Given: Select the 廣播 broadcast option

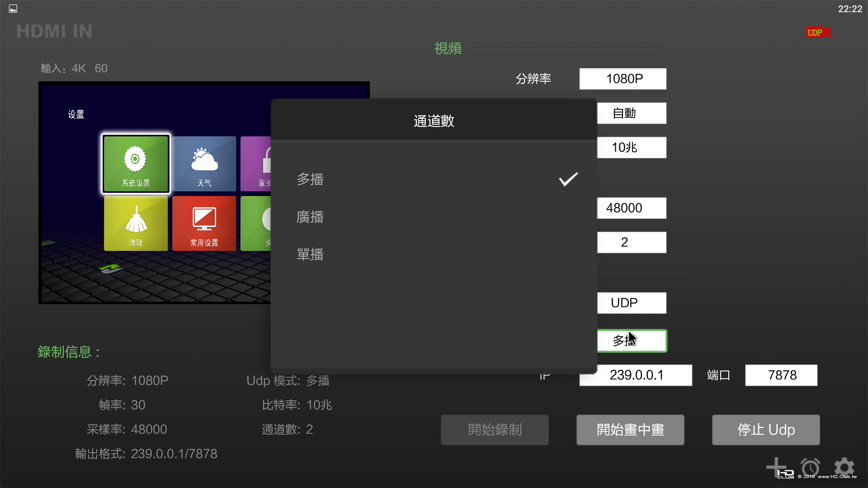Looking at the screenshot, I should pyautogui.click(x=434, y=217).
